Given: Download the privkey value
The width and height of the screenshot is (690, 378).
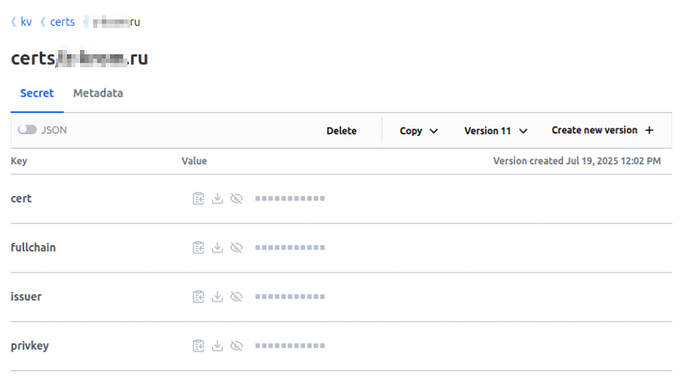Looking at the screenshot, I should tap(217, 346).
